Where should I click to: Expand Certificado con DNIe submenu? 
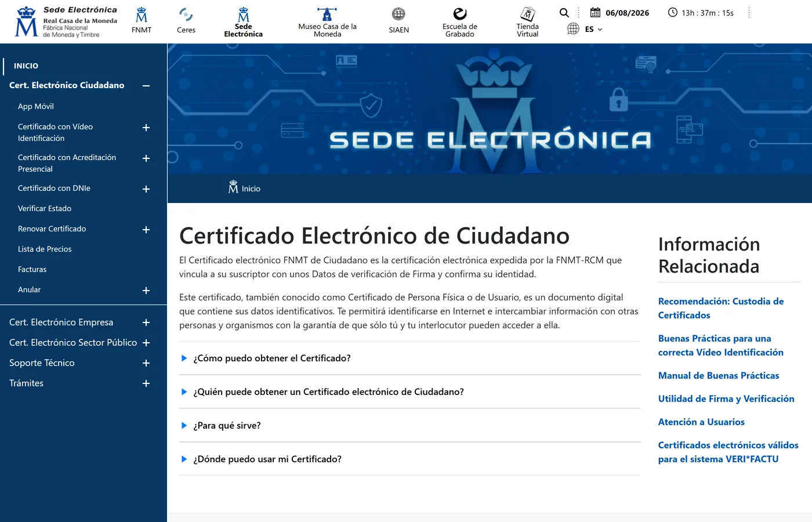pos(146,189)
